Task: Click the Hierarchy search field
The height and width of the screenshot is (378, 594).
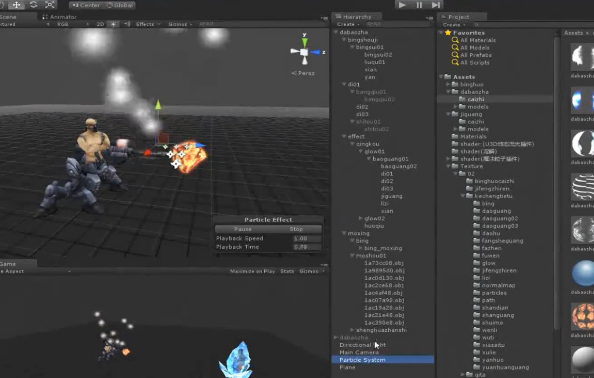Action: click(x=398, y=24)
